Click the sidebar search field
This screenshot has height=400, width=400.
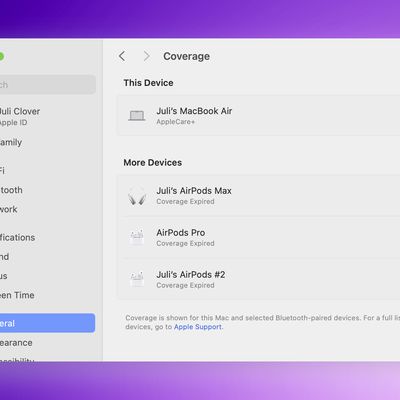point(48,84)
